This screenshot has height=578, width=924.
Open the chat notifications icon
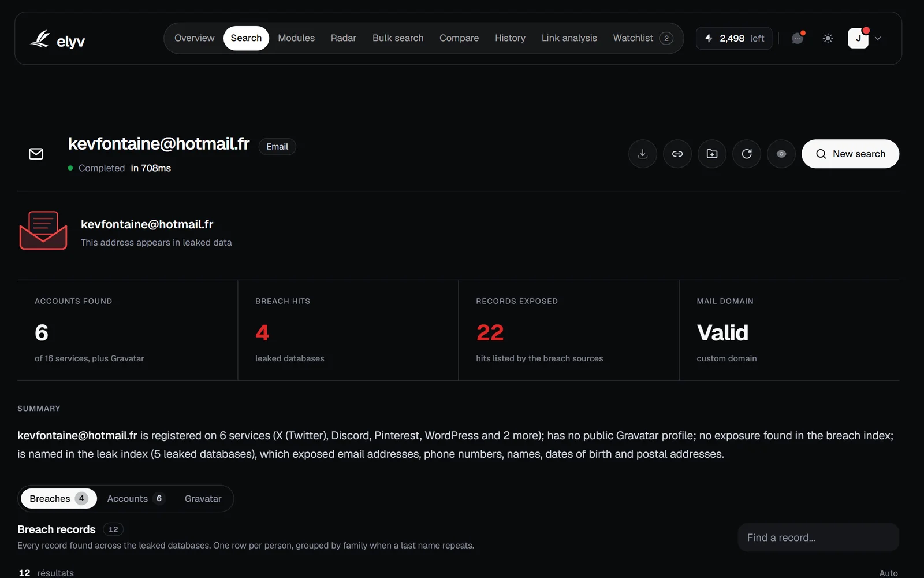tap(798, 38)
